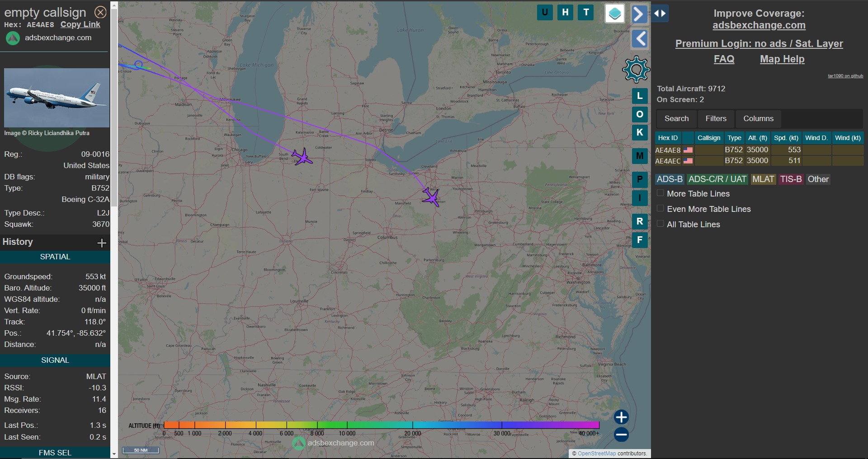Image resolution: width=868 pixels, height=459 pixels.
Task: Toggle sidebar width with double-arrow button
Action: pos(660,13)
